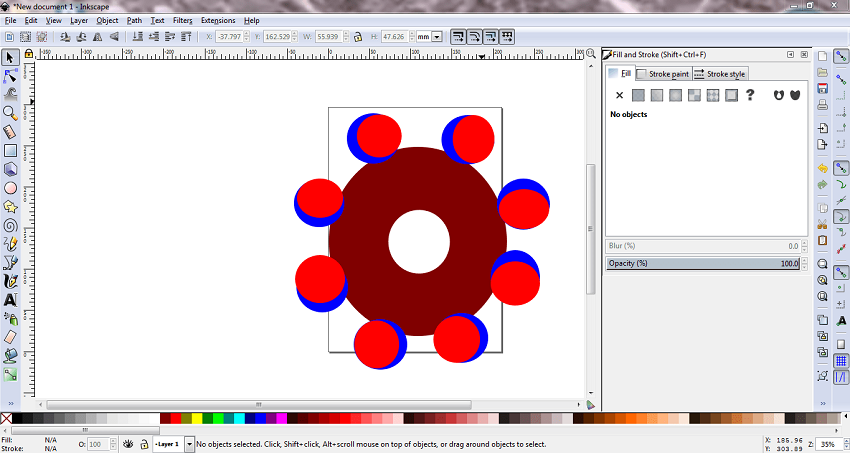
Task: Switch to Stroke paint tab
Action: 663,74
